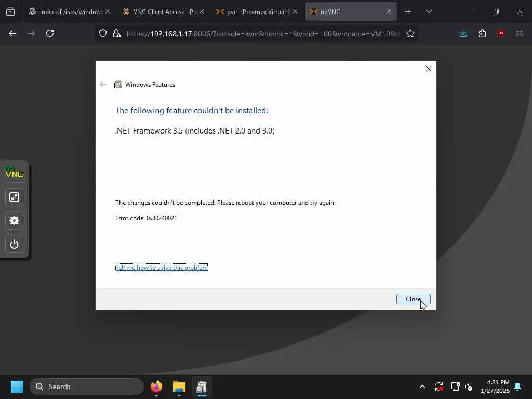The width and height of the screenshot is (532, 399).
Task: Go back in Windows Features dialog
Action: point(103,84)
